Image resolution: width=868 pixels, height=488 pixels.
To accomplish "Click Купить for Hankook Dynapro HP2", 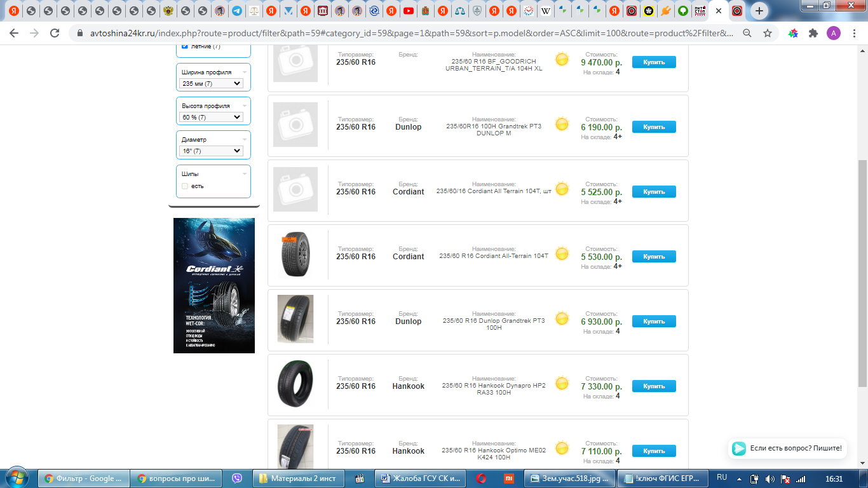I will [654, 386].
